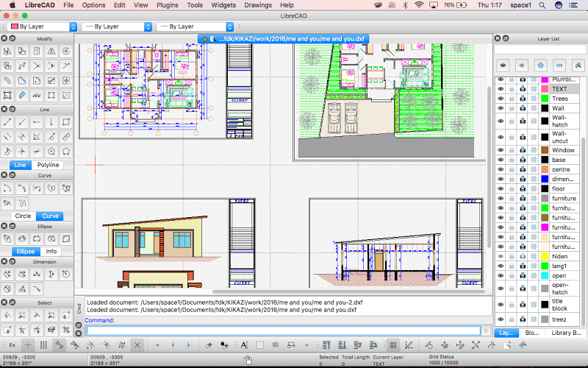The width and height of the screenshot is (588, 368).
Task: Click the Show all layers eye button
Action: pyautogui.click(x=503, y=65)
